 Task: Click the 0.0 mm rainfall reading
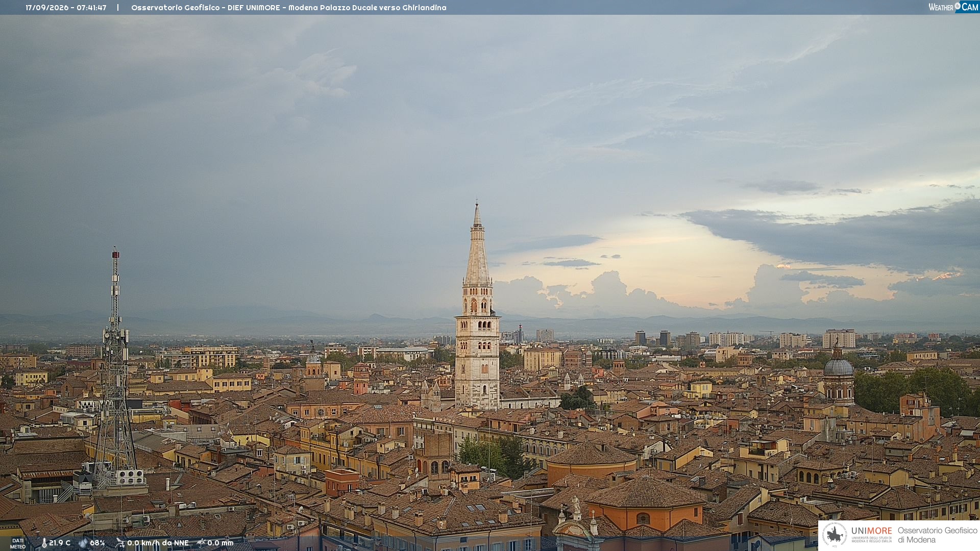pos(220,543)
